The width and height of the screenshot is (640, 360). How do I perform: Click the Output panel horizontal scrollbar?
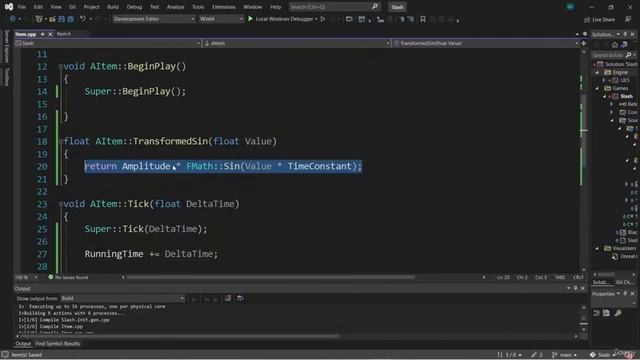pyautogui.click(x=180, y=336)
